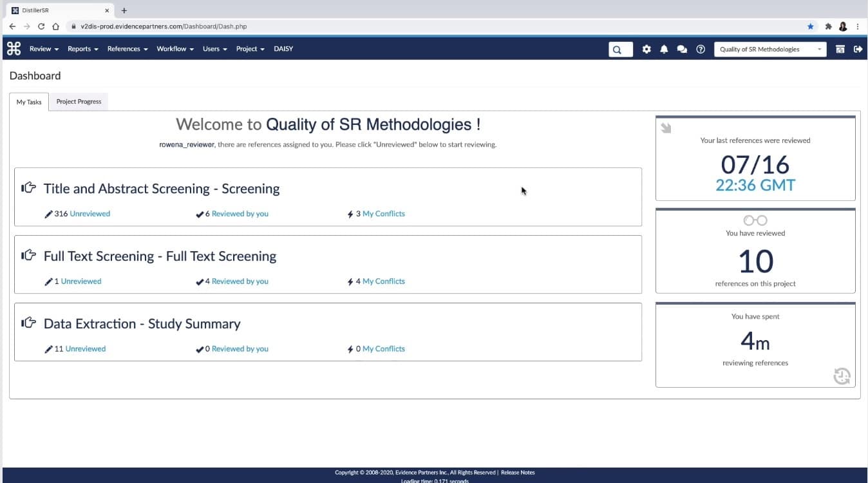This screenshot has width=868, height=483.
Task: Open 0 My Conflicts link
Action: click(x=383, y=349)
